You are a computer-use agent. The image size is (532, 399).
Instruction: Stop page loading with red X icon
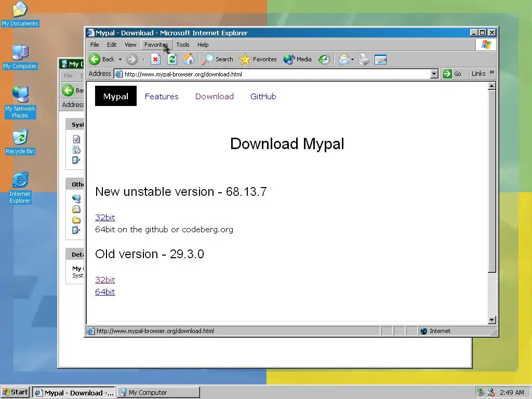155,59
